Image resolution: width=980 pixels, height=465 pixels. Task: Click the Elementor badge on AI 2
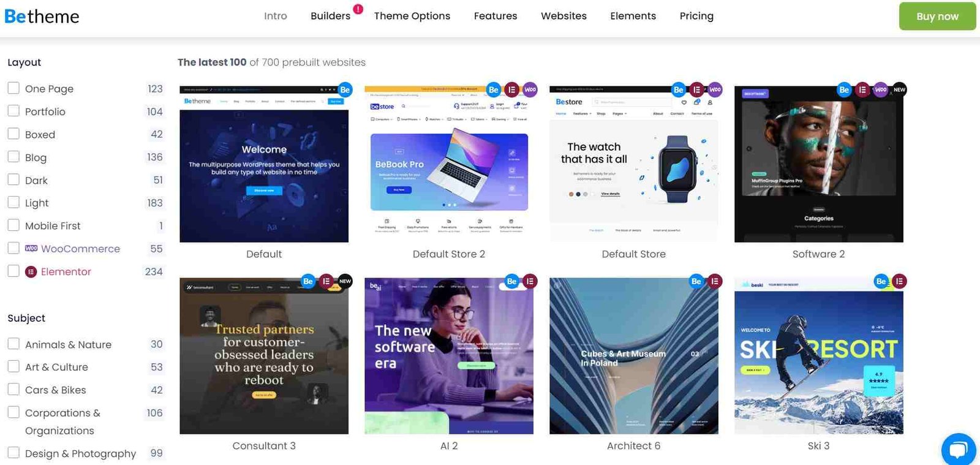point(530,281)
